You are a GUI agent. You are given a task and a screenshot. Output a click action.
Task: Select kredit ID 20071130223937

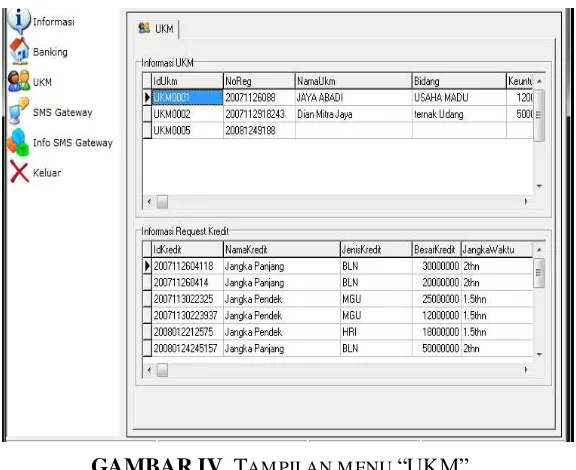tap(187, 315)
